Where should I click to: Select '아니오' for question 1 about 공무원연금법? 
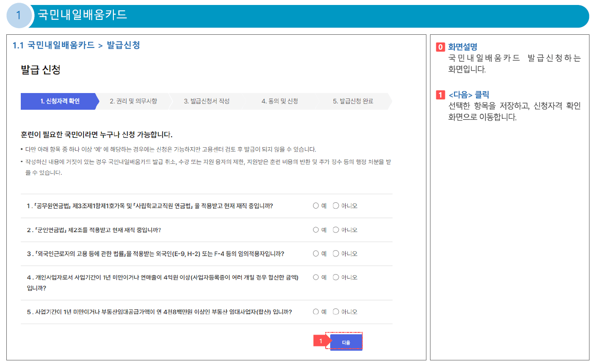pyautogui.click(x=336, y=205)
